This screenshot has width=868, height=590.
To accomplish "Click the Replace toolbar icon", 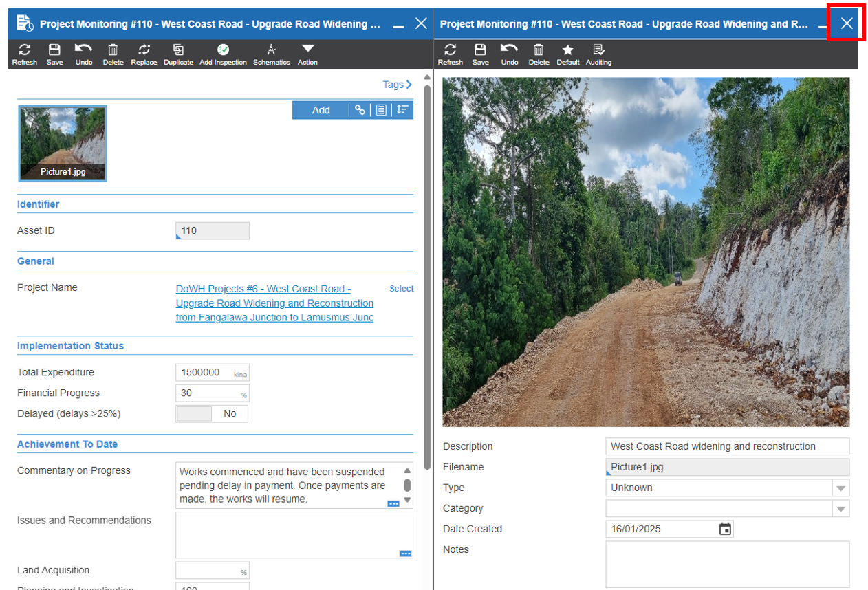I will coord(144,54).
